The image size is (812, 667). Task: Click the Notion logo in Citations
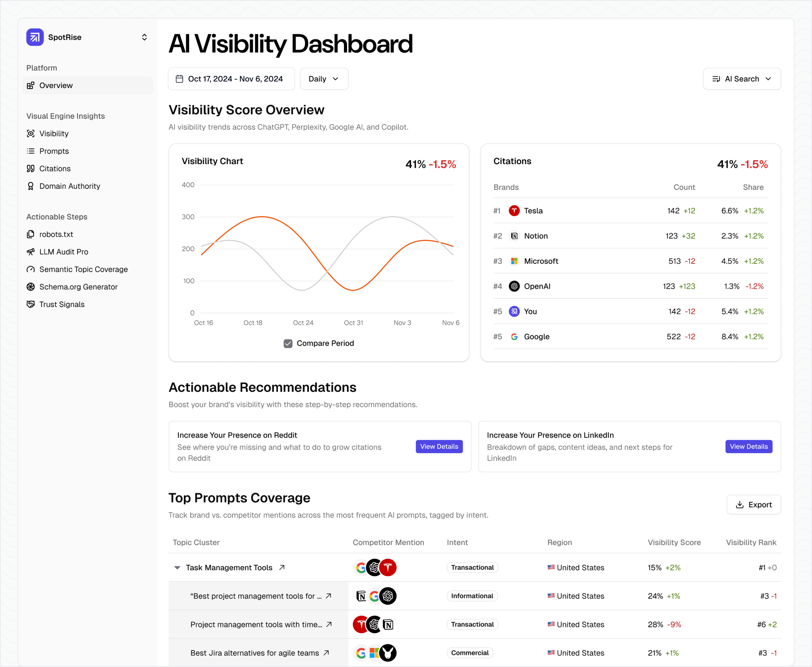514,236
